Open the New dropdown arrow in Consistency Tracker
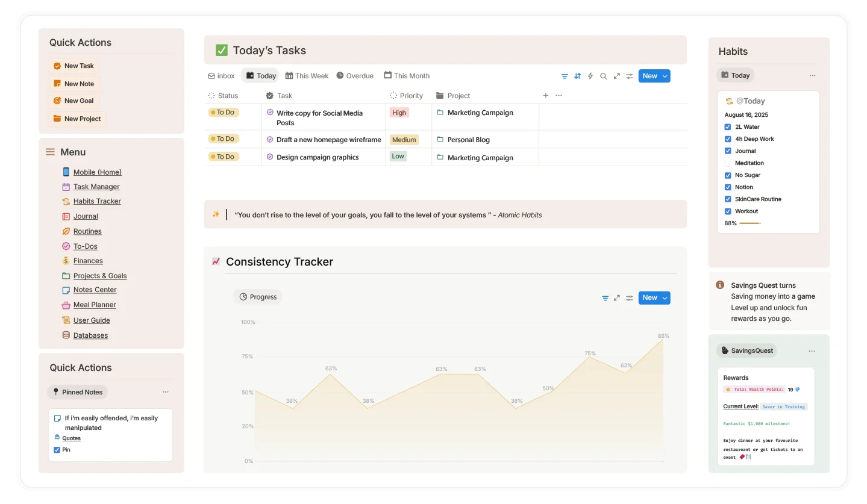Screen dimensions: 867x504 665,298
